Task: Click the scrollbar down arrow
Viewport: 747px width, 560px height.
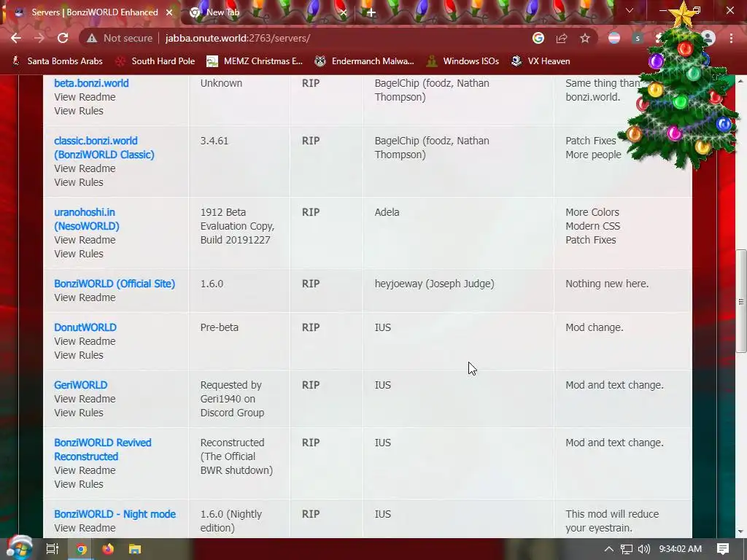Action: click(x=741, y=532)
